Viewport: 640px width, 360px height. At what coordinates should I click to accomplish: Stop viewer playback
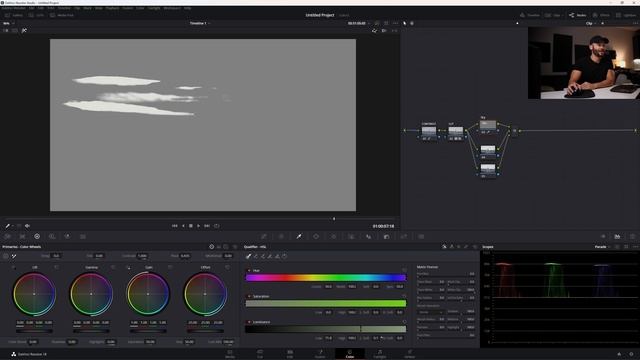(191, 226)
